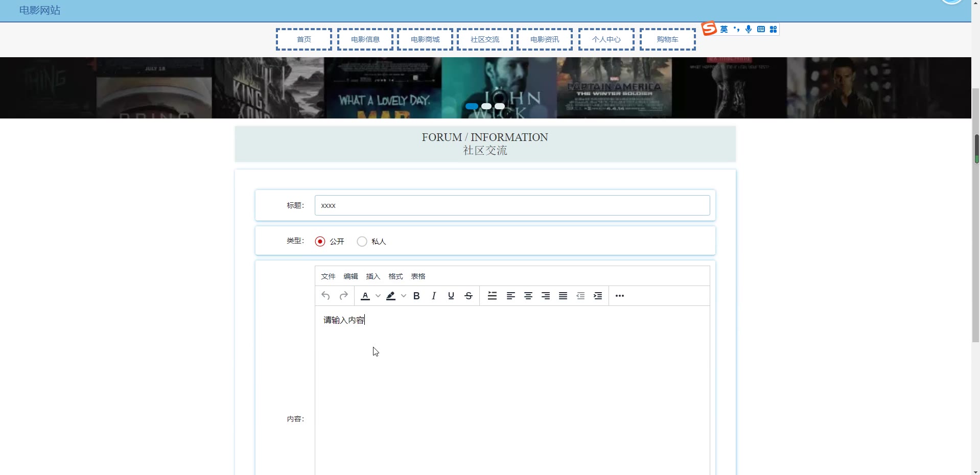Align text right

546,296
